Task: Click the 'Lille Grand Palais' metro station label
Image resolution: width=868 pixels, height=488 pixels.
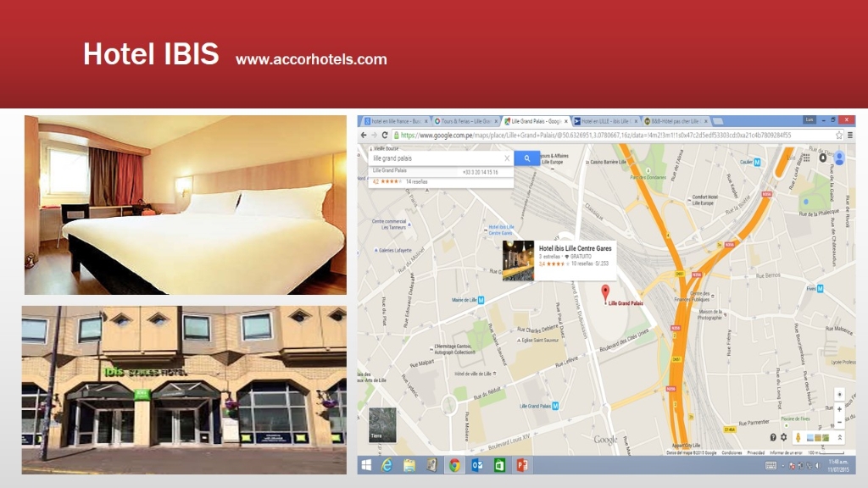Action: [x=536, y=406]
